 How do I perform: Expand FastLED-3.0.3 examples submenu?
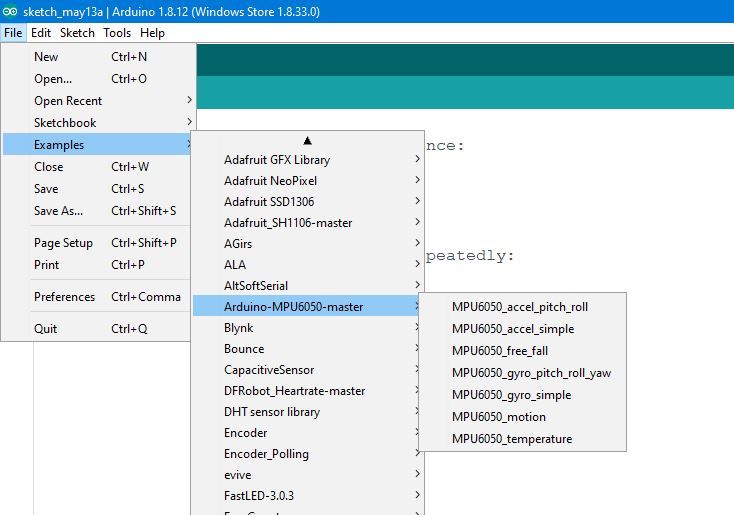tap(308, 495)
